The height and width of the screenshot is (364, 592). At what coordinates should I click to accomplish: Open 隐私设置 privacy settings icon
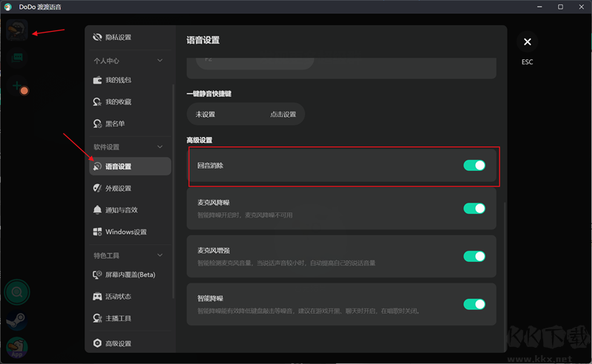click(98, 37)
